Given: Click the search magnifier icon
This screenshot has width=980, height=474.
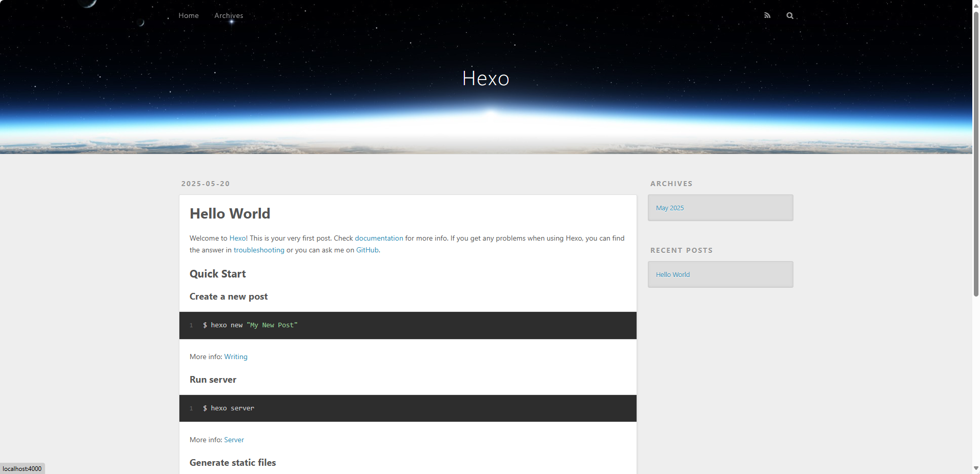Looking at the screenshot, I should coord(790,15).
